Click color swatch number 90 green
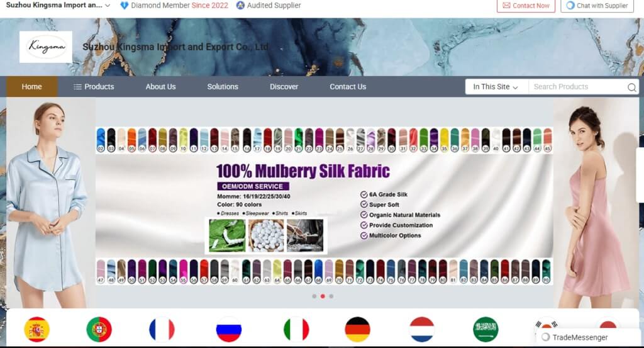Image resolution: width=644 pixels, height=348 pixels. coord(546,271)
